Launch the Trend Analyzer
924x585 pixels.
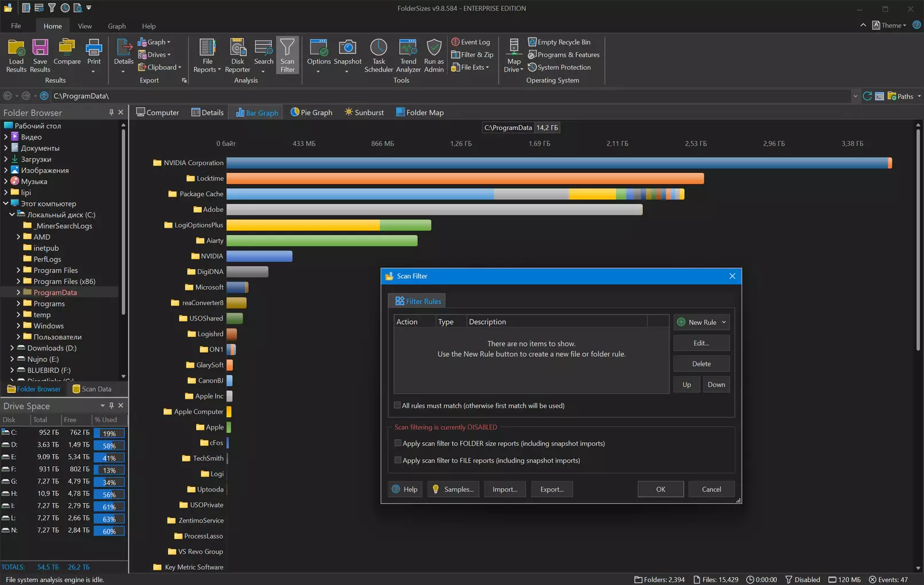408,56
